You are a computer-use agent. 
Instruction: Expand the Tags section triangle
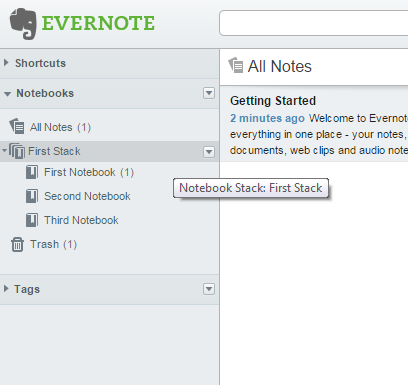6,289
